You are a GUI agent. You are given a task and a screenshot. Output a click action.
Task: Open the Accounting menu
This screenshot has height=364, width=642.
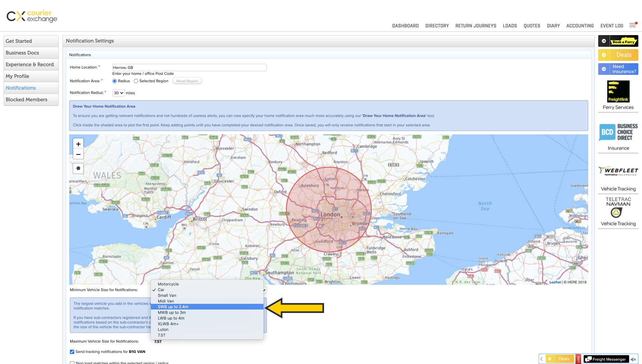click(580, 26)
